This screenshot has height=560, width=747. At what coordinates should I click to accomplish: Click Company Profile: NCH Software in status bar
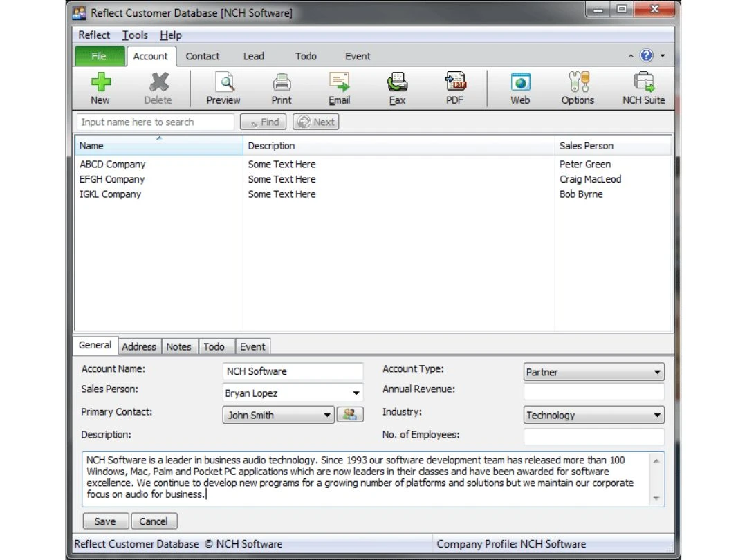coord(511,544)
